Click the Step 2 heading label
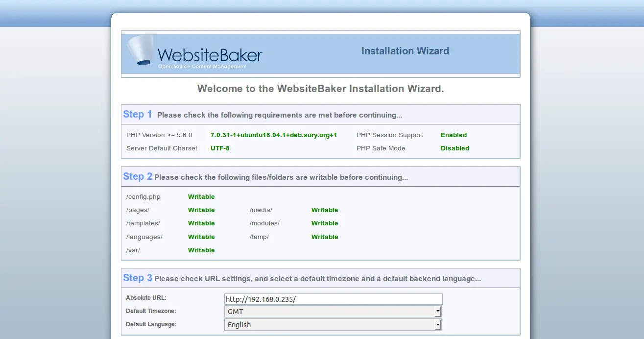644x339 pixels. pyautogui.click(x=138, y=176)
